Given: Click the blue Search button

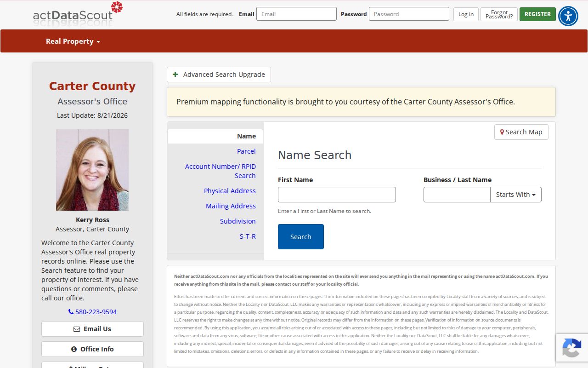Looking at the screenshot, I should [301, 237].
